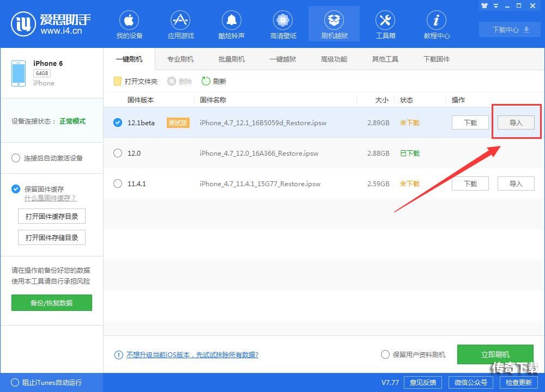Click iPhone_4.7_12.0_16A366_Restore.ipsw file name
Viewport: 545px width, 392px height.
pyautogui.click(x=259, y=153)
